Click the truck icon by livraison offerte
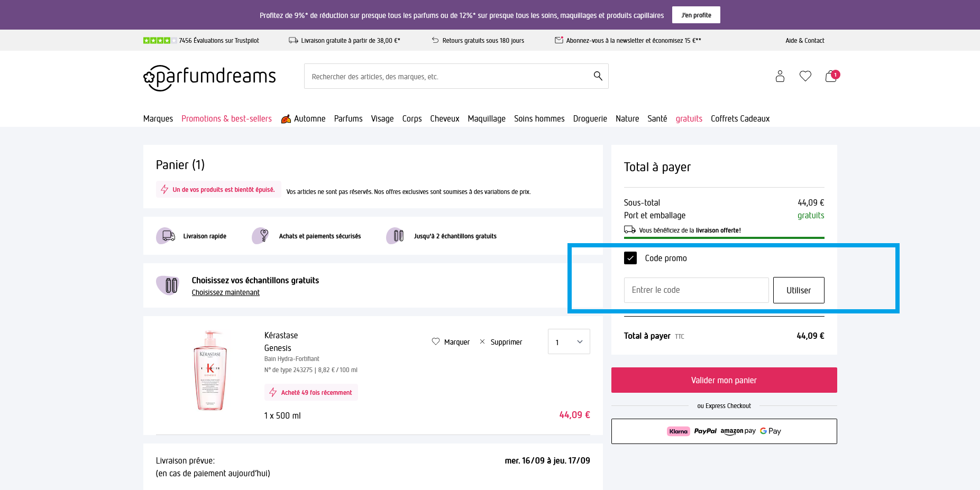This screenshot has width=980, height=490. [x=630, y=230]
